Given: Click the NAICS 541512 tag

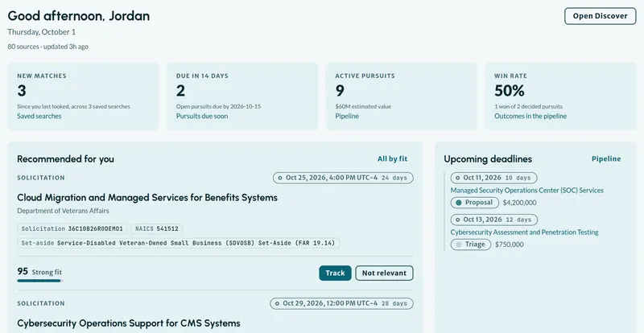Looking at the screenshot, I should 157,228.
